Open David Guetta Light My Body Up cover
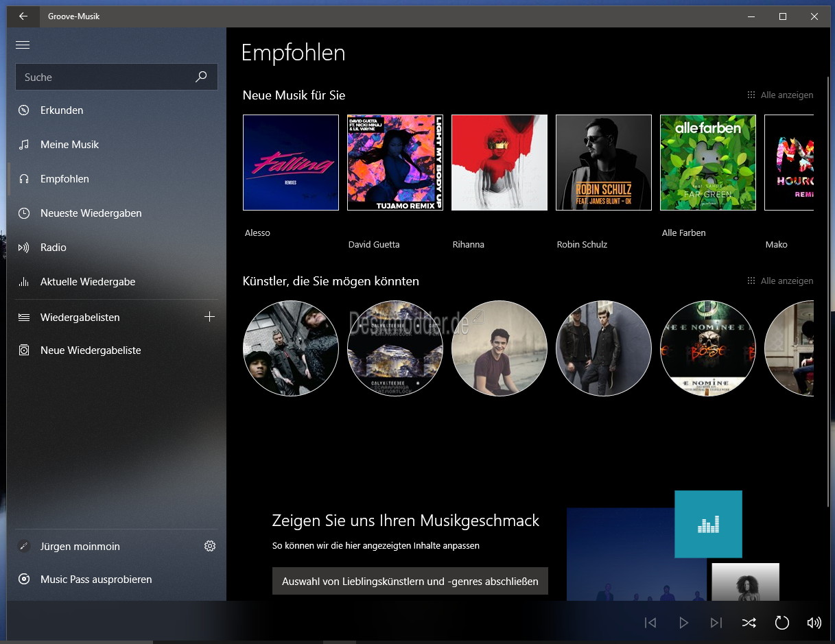Viewport: 835px width, 644px height. (x=395, y=163)
